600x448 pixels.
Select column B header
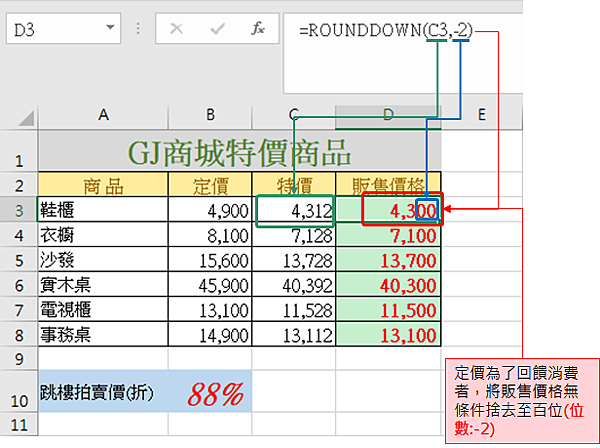(210, 115)
